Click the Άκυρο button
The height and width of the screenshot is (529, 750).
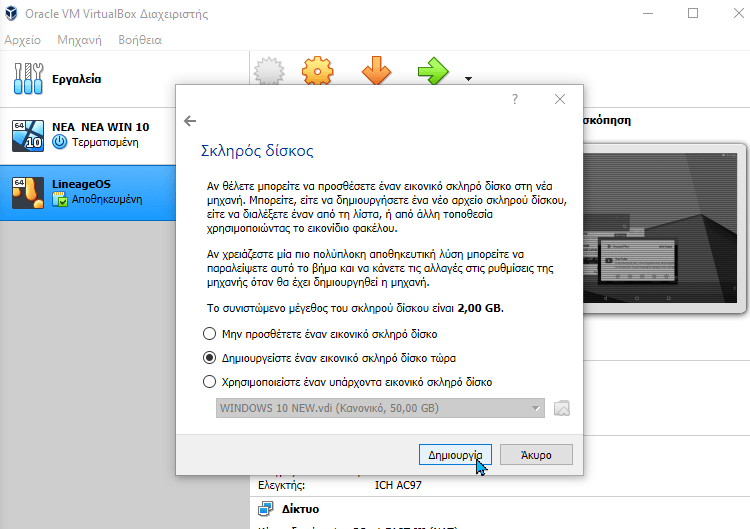click(536, 454)
